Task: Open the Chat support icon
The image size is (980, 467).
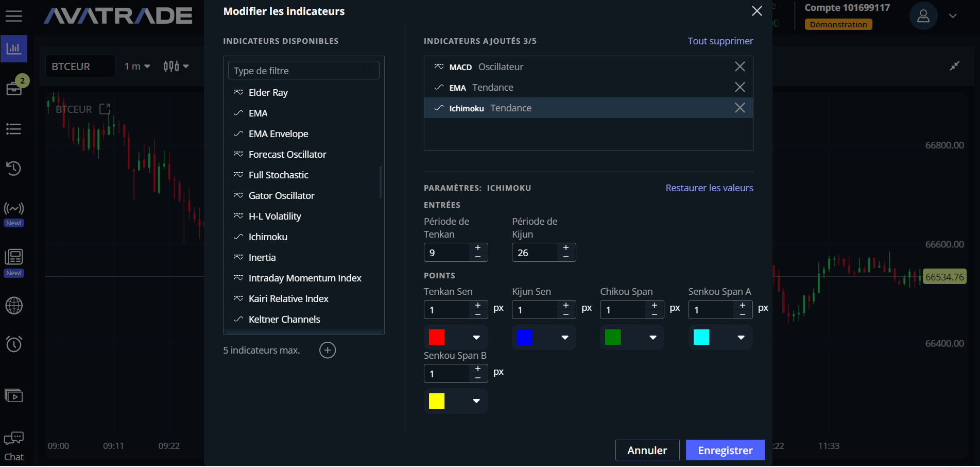Action: point(14,439)
